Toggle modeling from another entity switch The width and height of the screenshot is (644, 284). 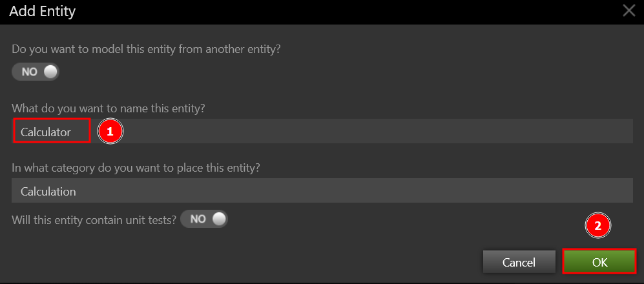pyautogui.click(x=36, y=72)
